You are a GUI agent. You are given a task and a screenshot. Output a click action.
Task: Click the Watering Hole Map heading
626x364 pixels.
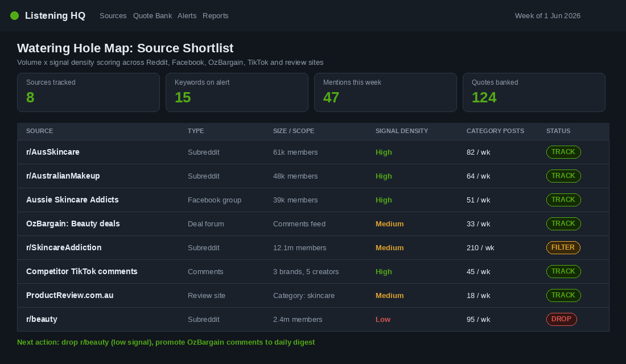(x=125, y=48)
